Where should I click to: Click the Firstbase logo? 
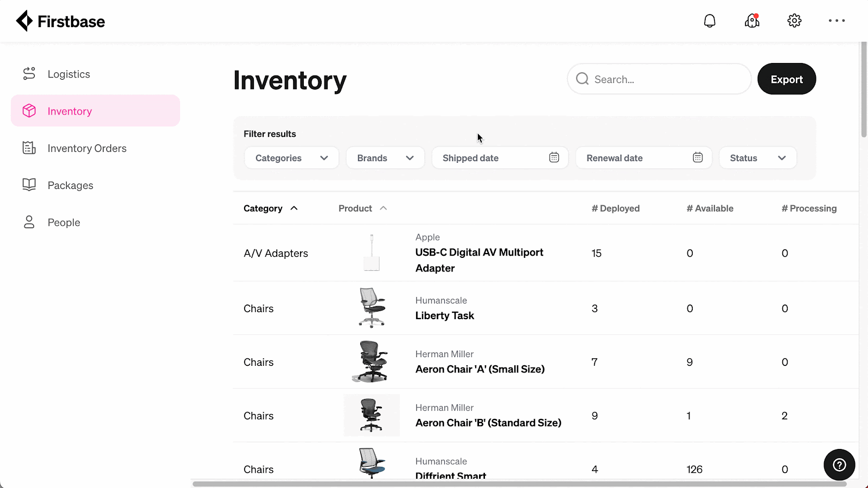(x=60, y=21)
